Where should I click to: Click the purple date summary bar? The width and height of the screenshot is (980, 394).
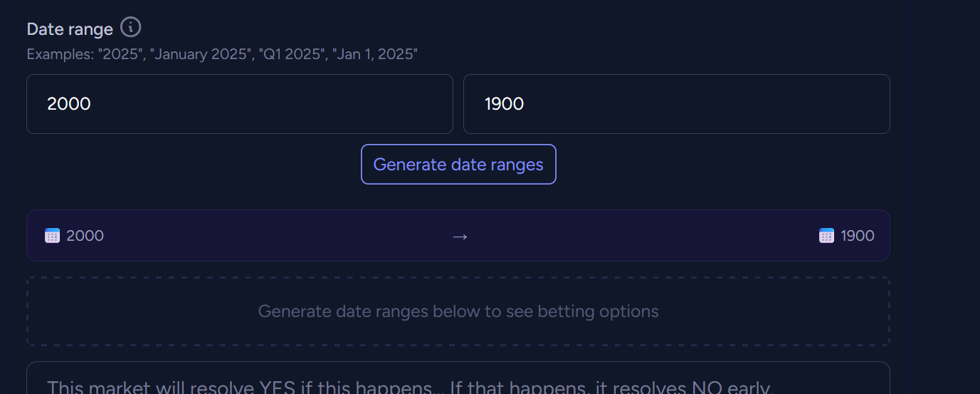coord(285,236)
